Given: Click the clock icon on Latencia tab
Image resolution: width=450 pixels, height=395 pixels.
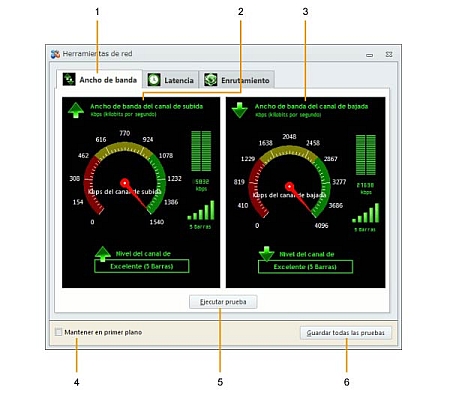Looking at the screenshot, I should pos(154,80).
